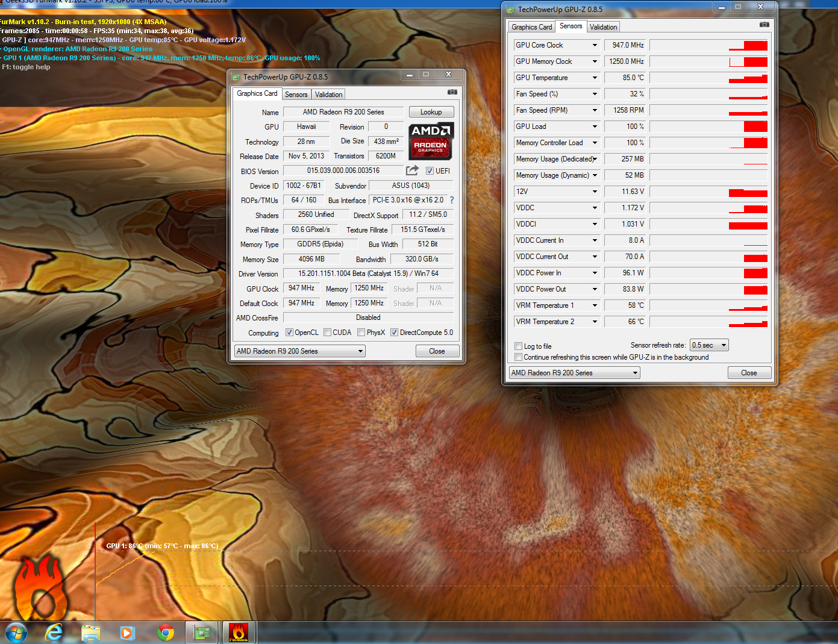Open the Memory Usage (Dynamic) sensor dropdown
Screen dimensions: 838x644
tap(595, 175)
